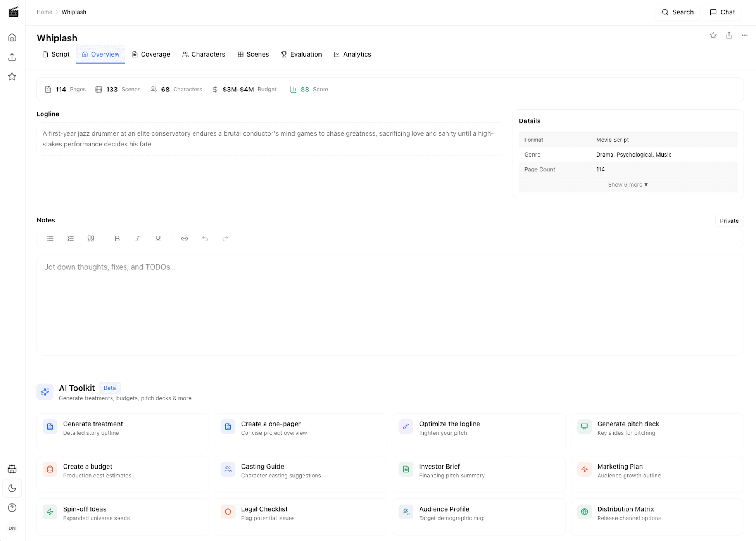
Task: Open the three-dot more options menu
Action: click(x=744, y=35)
